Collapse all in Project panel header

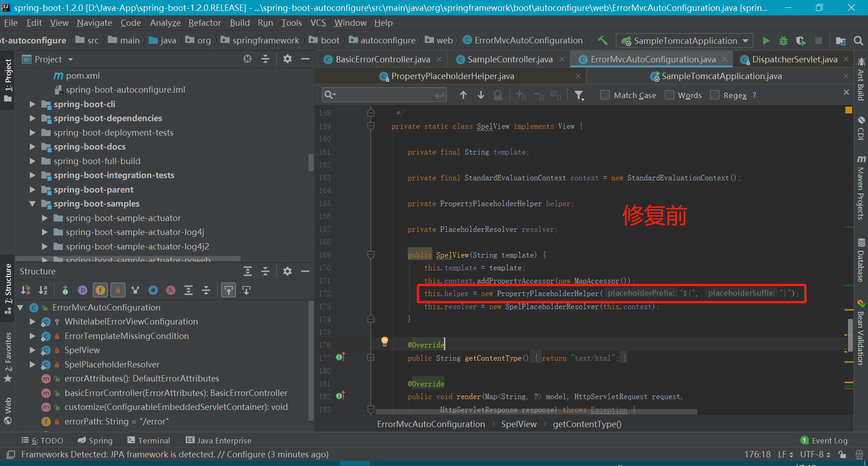[x=265, y=59]
